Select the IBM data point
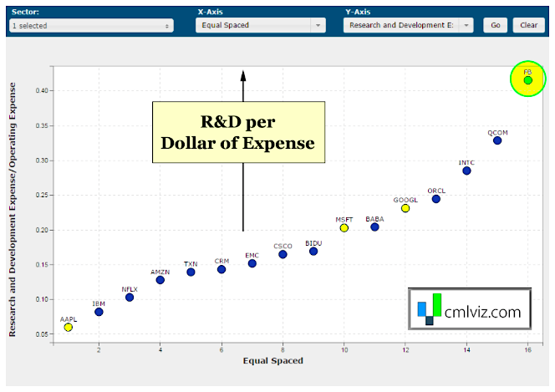 (99, 312)
